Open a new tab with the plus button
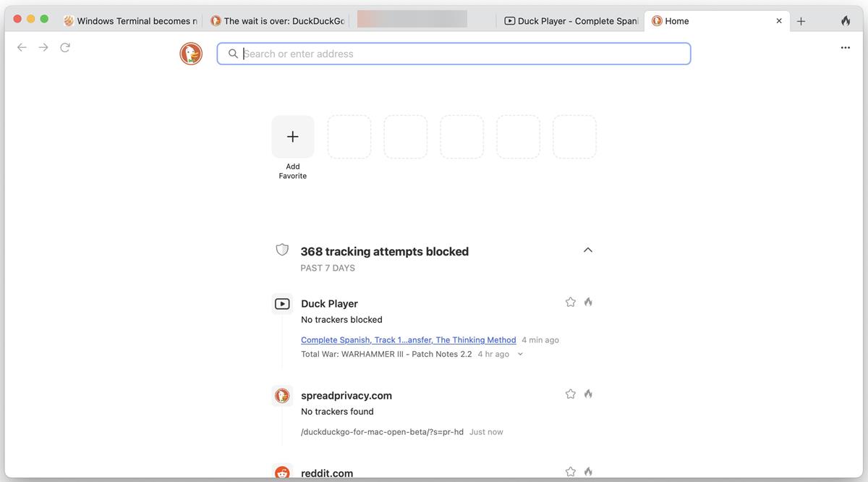The width and height of the screenshot is (868, 482). point(801,20)
